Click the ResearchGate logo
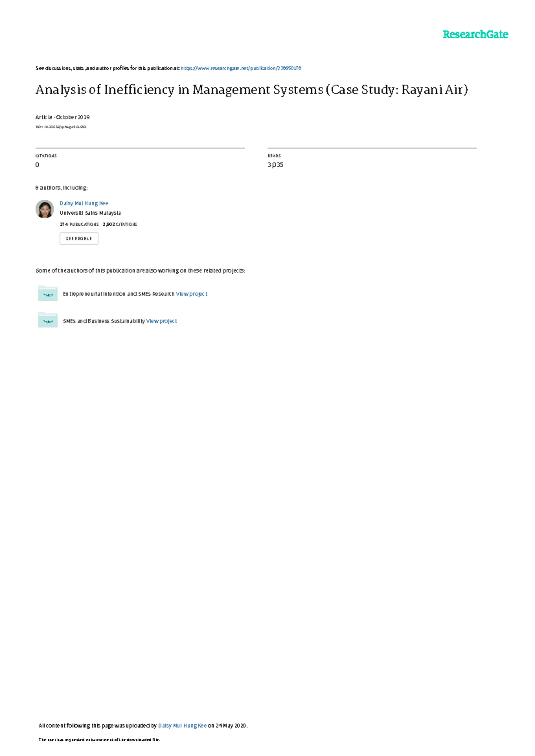This screenshot has width=535, height=756. pyautogui.click(x=475, y=35)
